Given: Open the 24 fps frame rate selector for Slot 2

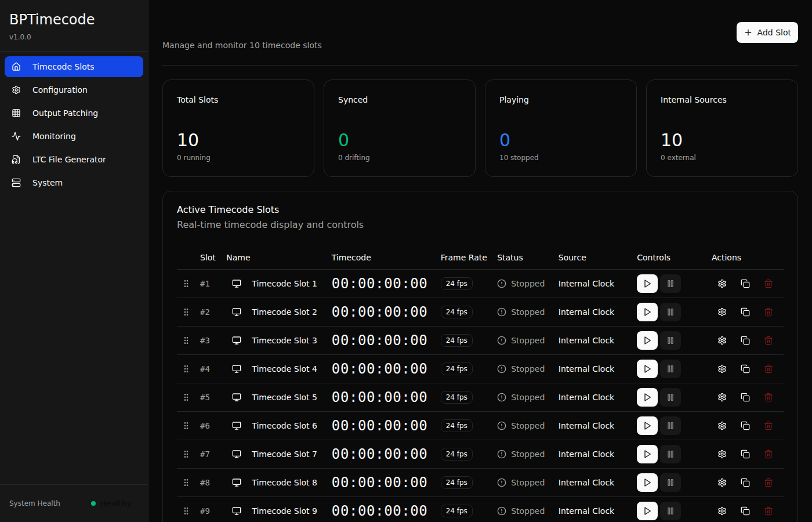Looking at the screenshot, I should 456,312.
